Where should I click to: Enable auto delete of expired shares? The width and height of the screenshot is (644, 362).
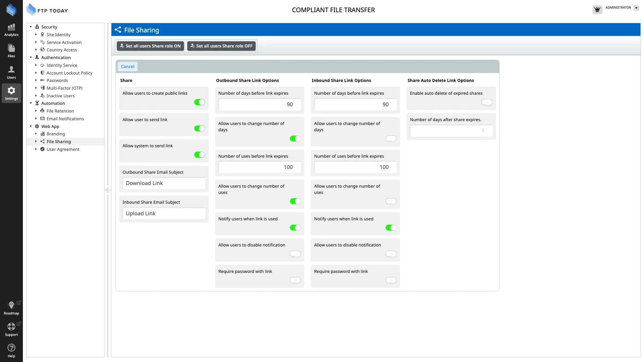(x=486, y=102)
